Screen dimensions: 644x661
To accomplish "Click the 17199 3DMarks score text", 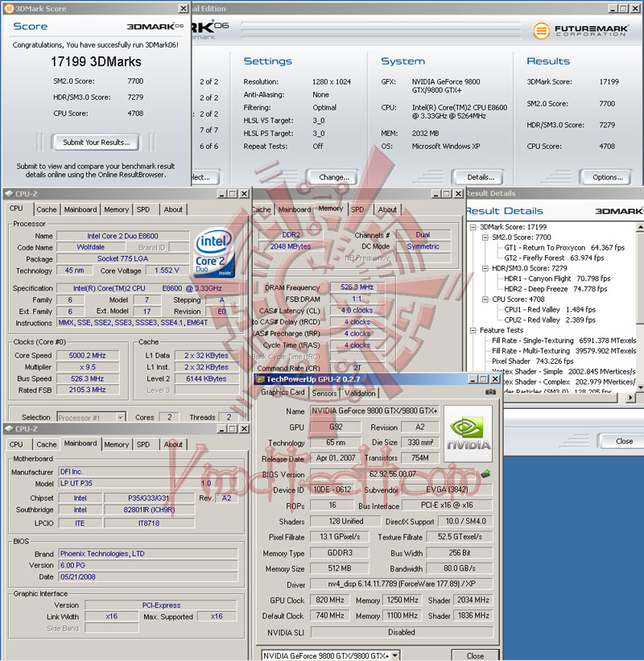I will [x=96, y=62].
